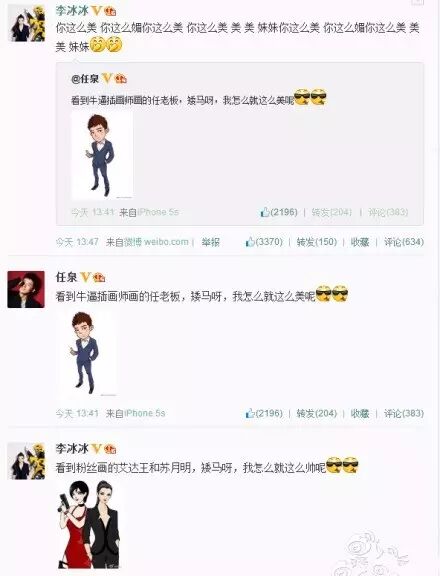Like Ren Quan's post from iPhone 5s

(x=264, y=413)
